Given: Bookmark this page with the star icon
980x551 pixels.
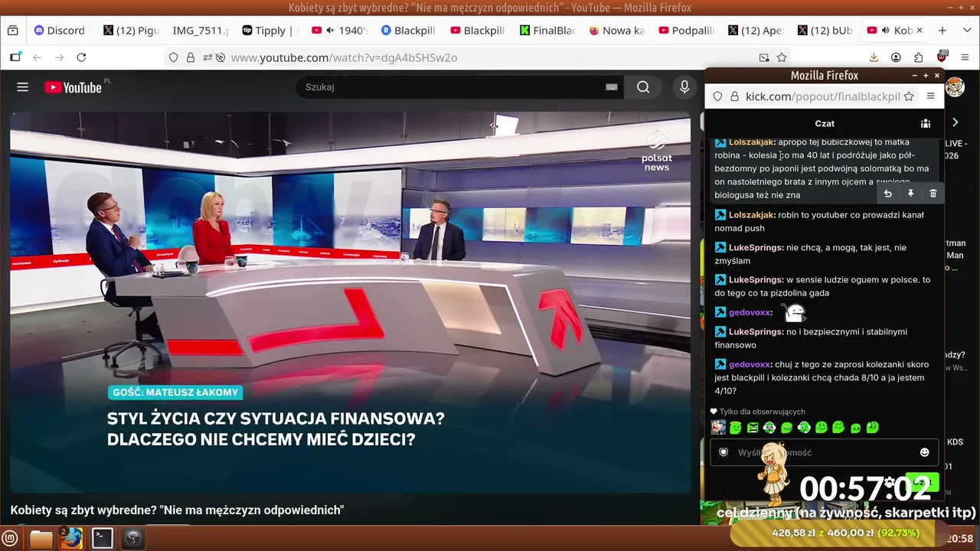Looking at the screenshot, I should coord(782,57).
